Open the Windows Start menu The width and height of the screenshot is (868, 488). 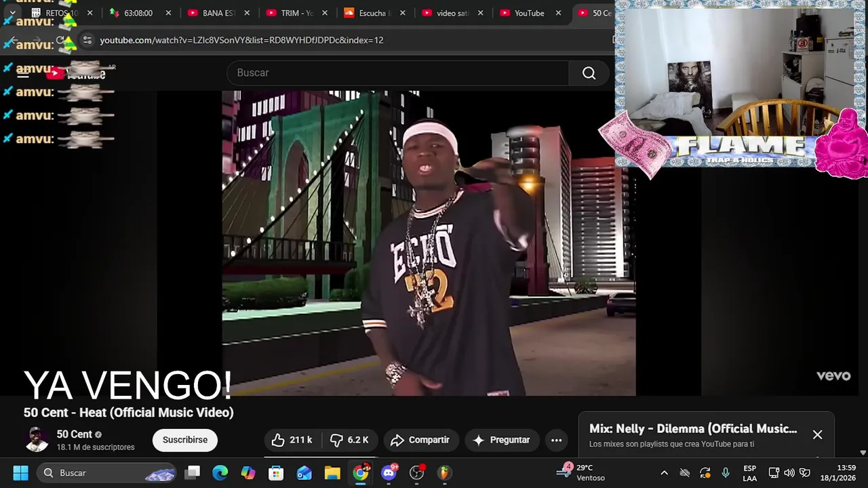click(20, 472)
